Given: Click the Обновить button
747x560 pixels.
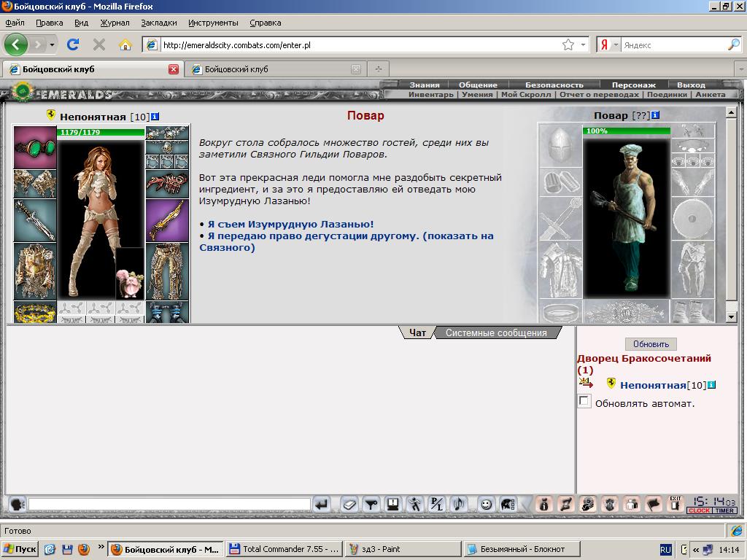Looking at the screenshot, I should (651, 344).
